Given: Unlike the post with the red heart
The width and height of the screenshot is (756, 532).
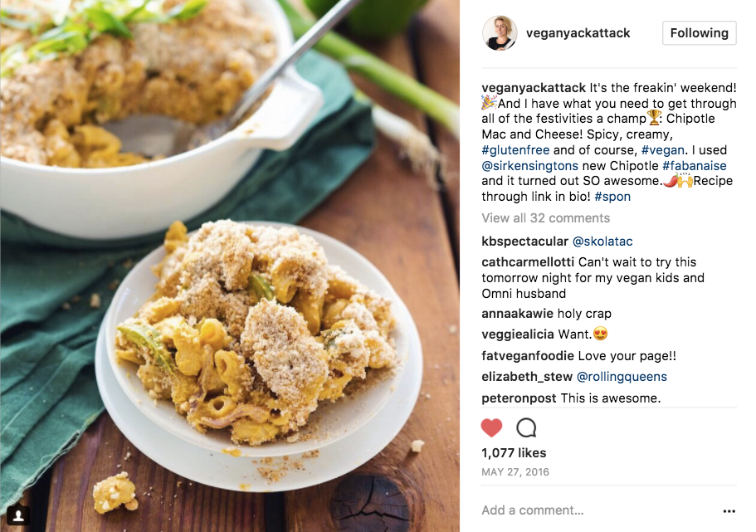Looking at the screenshot, I should pyautogui.click(x=491, y=427).
